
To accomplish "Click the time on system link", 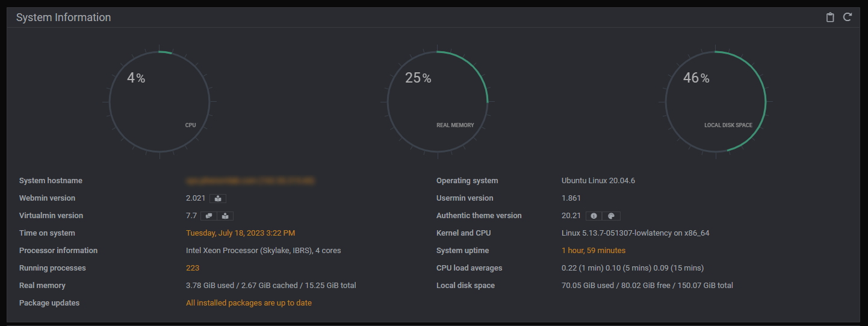I will point(240,233).
